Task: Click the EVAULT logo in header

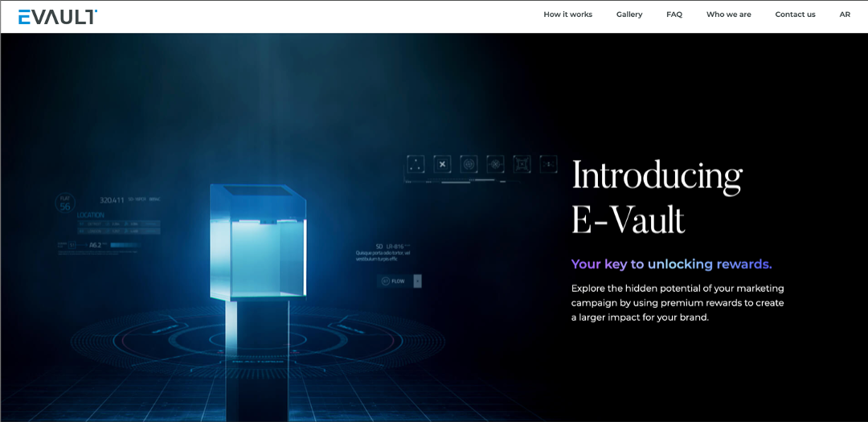Action: click(58, 17)
